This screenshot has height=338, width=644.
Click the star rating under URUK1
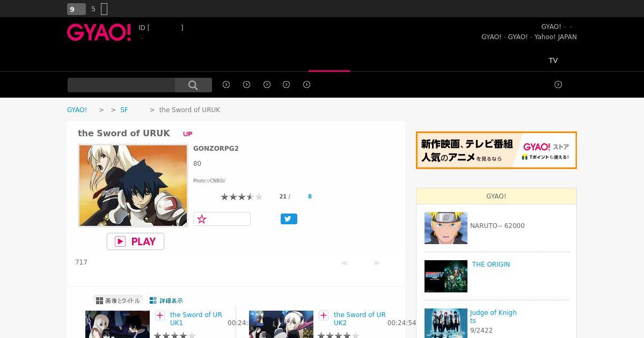174,335
